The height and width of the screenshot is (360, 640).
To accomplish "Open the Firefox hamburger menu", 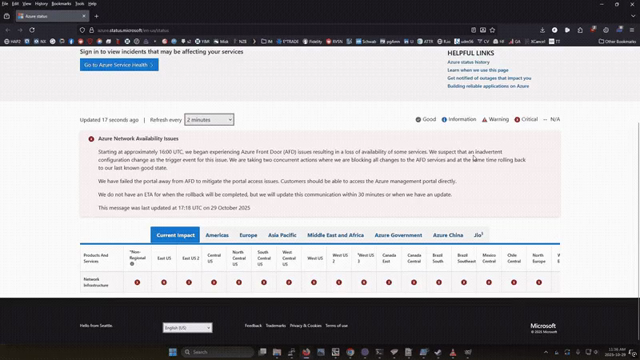I will [632, 30].
